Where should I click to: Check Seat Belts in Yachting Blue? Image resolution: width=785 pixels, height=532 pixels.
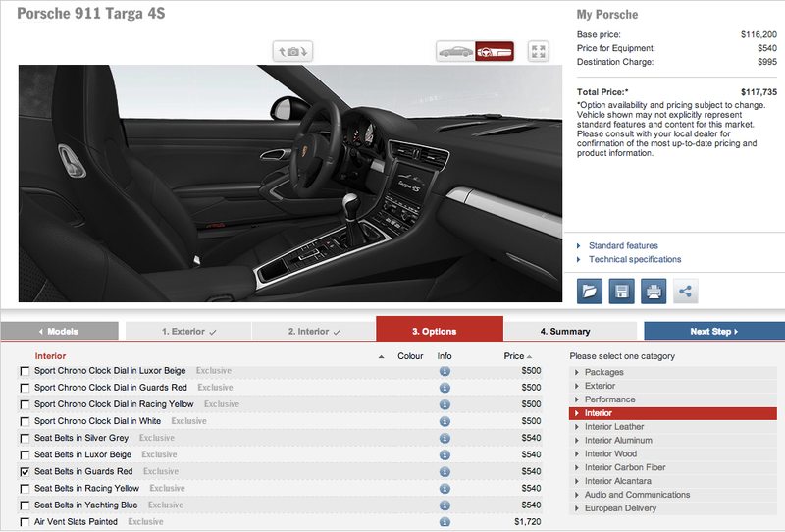pos(25,505)
